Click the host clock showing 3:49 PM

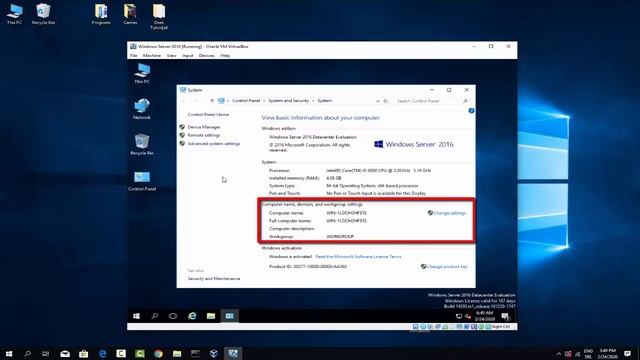tap(607, 353)
